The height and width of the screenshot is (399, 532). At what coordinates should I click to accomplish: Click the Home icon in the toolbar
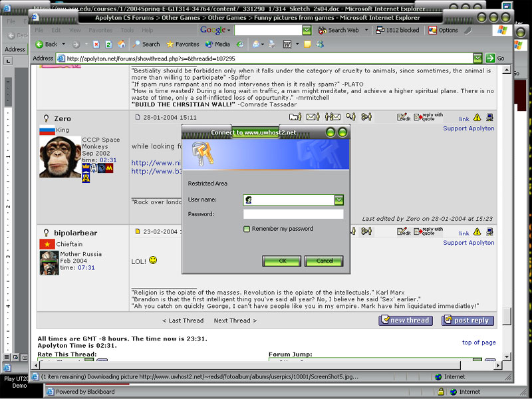121,44
